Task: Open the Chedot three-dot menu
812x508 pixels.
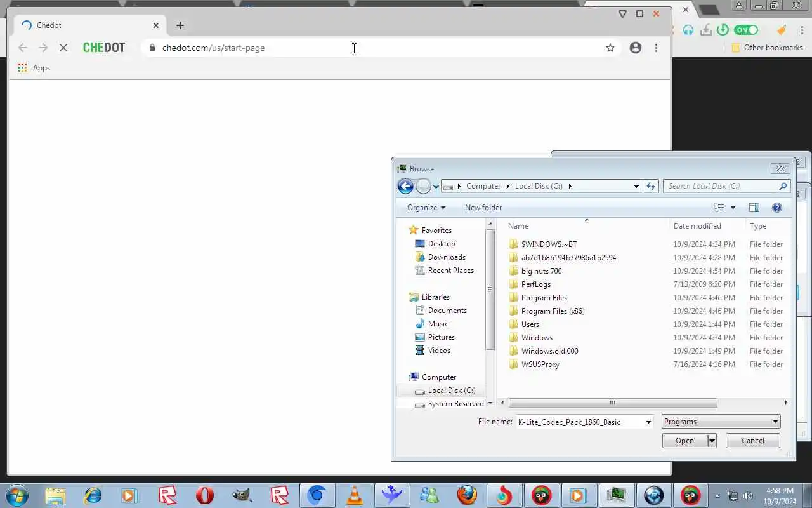Action: click(x=656, y=48)
